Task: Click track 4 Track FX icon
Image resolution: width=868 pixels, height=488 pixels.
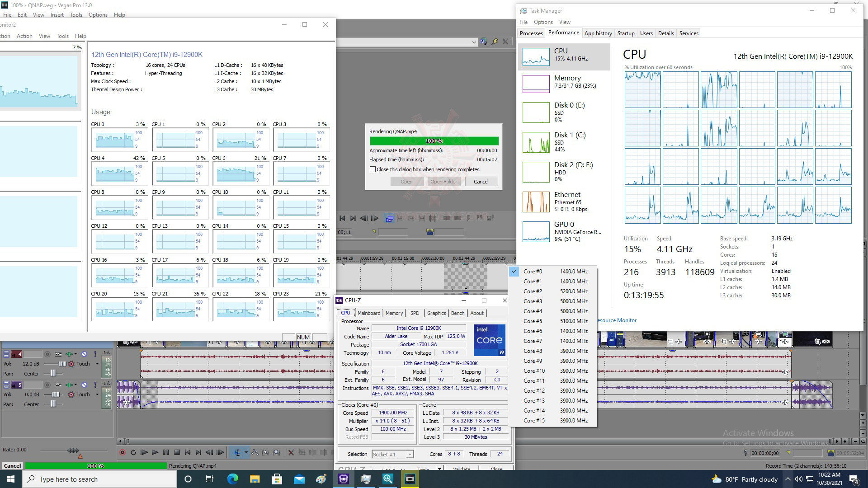Action: (x=69, y=354)
